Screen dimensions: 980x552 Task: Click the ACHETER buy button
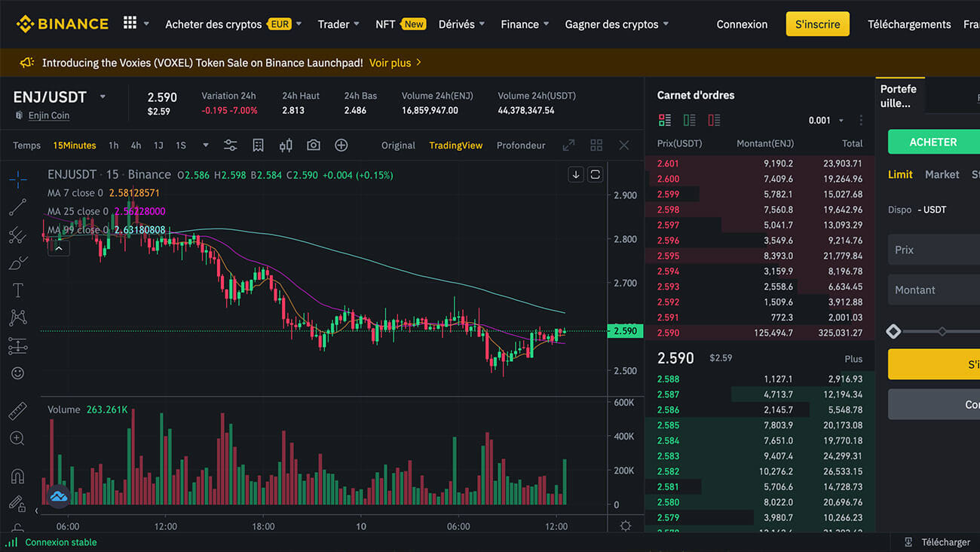(933, 142)
